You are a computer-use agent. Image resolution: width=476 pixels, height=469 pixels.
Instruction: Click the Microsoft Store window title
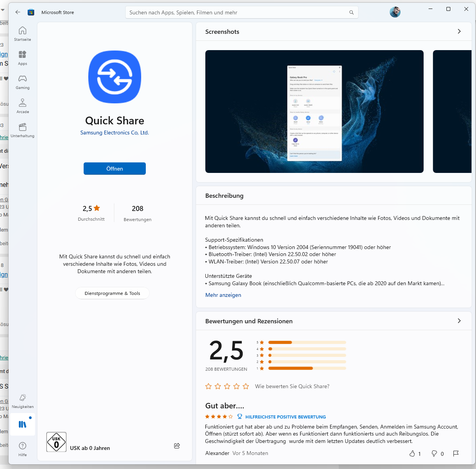pos(58,12)
